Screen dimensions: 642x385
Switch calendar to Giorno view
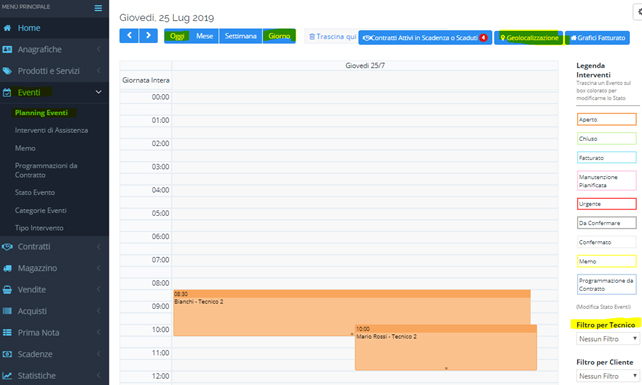(279, 36)
